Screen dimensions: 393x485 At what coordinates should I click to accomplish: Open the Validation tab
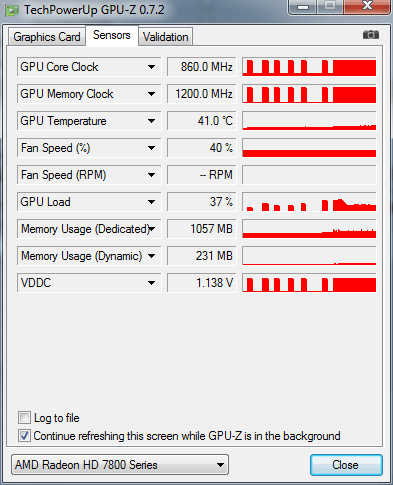(166, 37)
